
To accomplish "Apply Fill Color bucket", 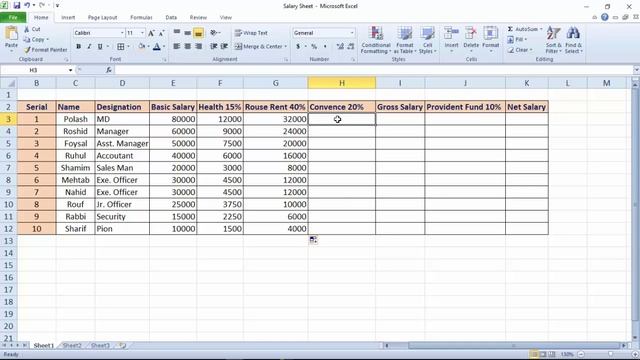I will coord(141,47).
